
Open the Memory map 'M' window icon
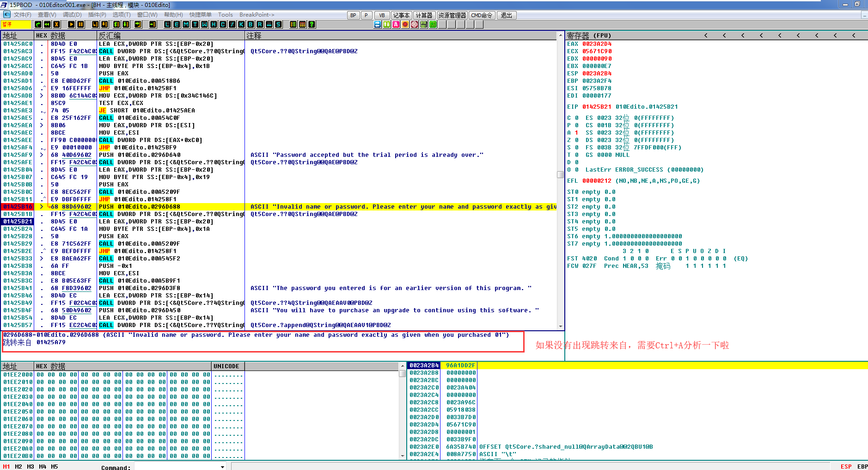pos(186,25)
